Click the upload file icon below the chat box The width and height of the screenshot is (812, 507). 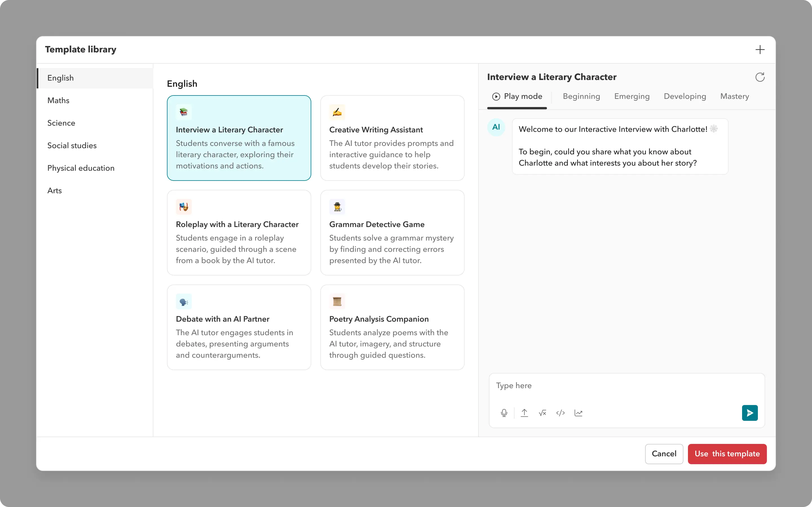[524, 413]
